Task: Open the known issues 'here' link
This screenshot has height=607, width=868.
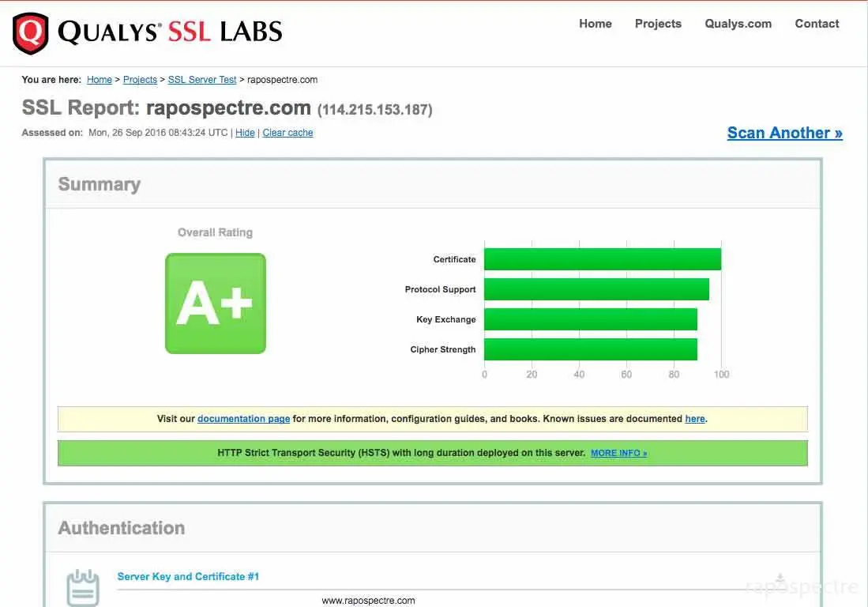Action: tap(695, 419)
